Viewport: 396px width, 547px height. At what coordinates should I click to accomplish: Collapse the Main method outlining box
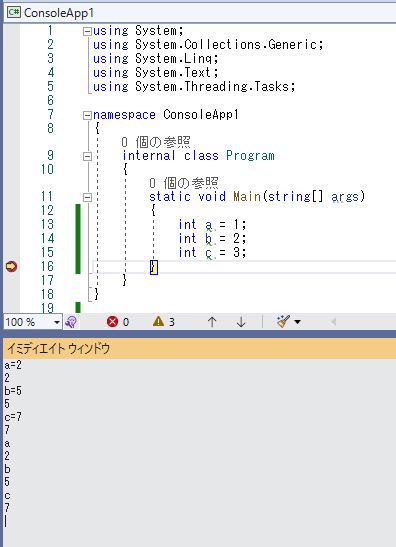[87, 197]
